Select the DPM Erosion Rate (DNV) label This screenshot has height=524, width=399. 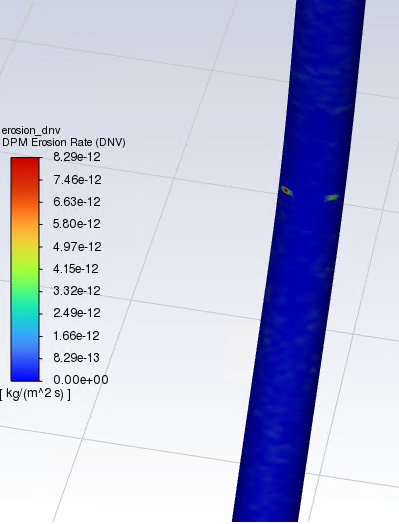point(63,143)
